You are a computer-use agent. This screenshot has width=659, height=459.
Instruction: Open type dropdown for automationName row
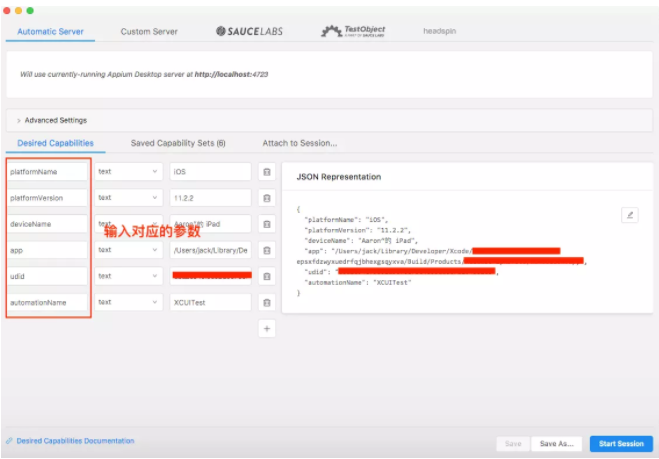(128, 302)
